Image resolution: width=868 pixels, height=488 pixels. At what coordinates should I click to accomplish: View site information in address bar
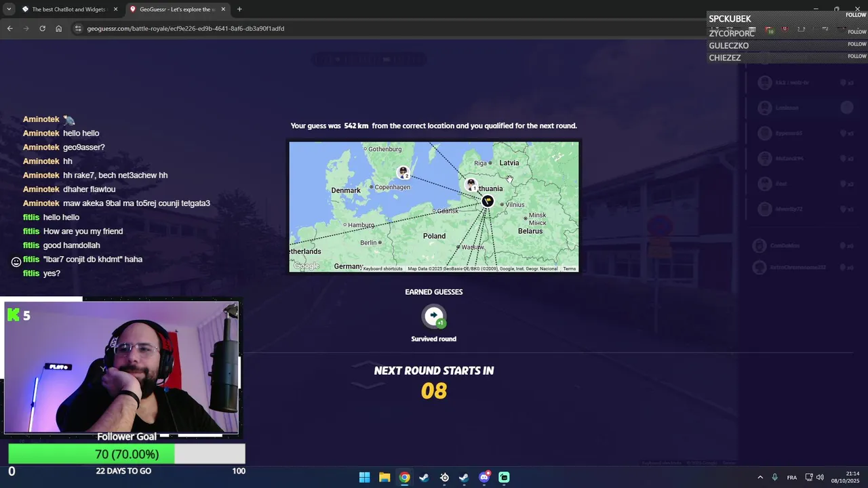pyautogui.click(x=78, y=28)
